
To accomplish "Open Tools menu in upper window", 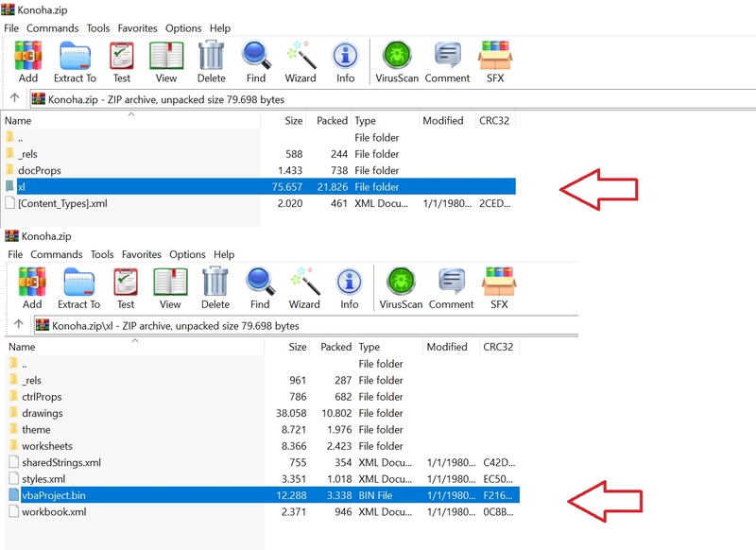I will click(x=98, y=28).
